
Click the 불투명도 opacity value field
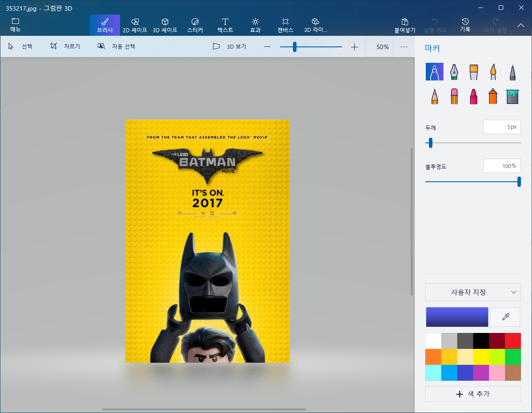pos(502,166)
